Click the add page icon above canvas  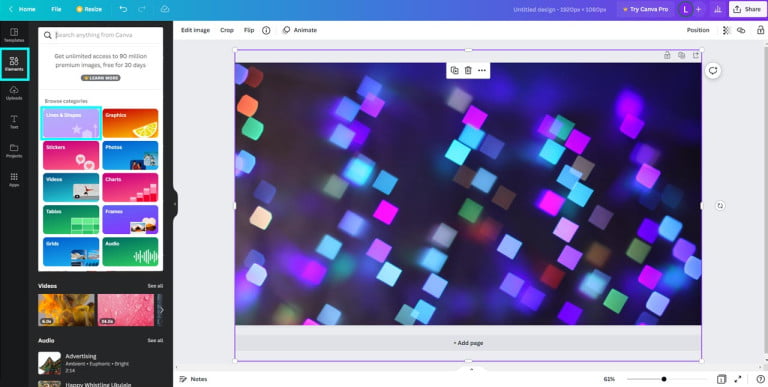click(696, 55)
